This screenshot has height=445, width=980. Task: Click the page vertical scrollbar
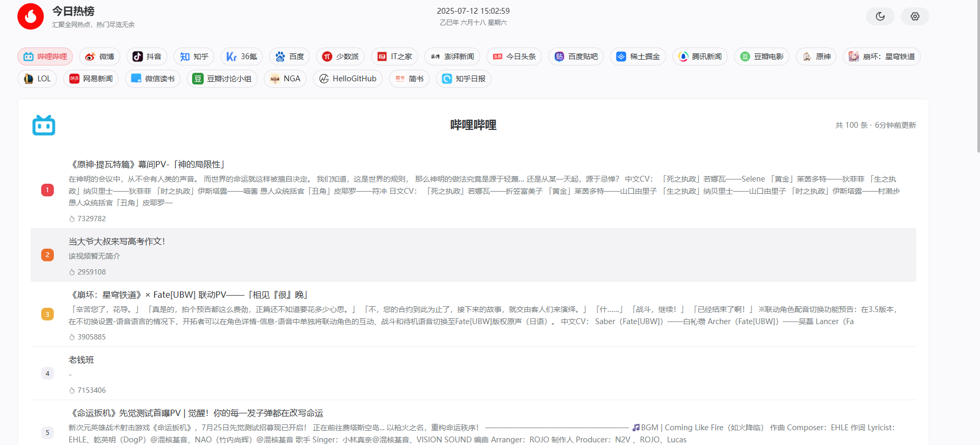pyautogui.click(x=977, y=77)
